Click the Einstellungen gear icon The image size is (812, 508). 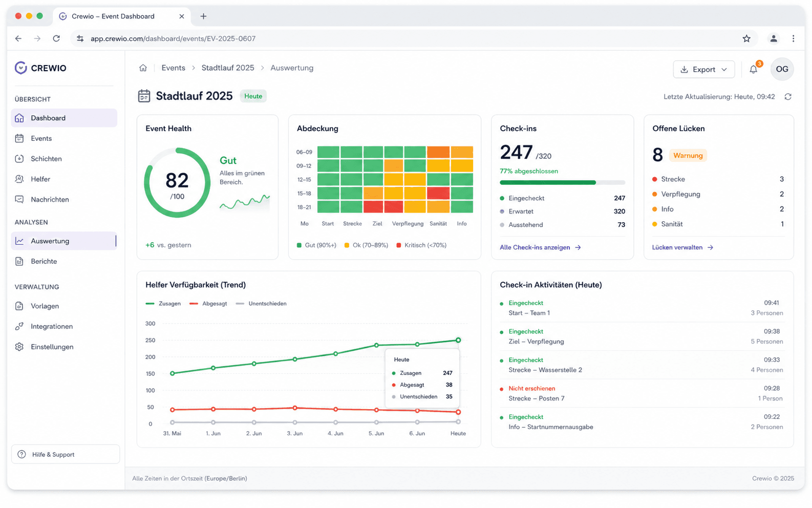point(19,347)
